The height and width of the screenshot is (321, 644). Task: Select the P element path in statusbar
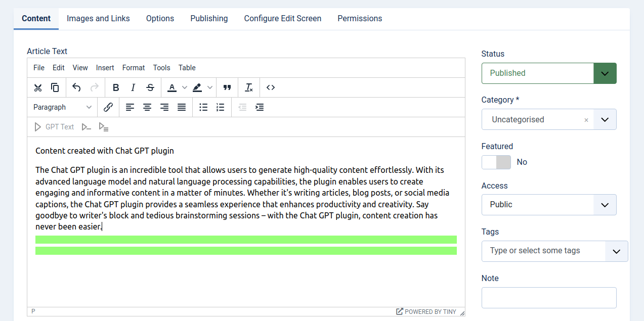point(33,311)
